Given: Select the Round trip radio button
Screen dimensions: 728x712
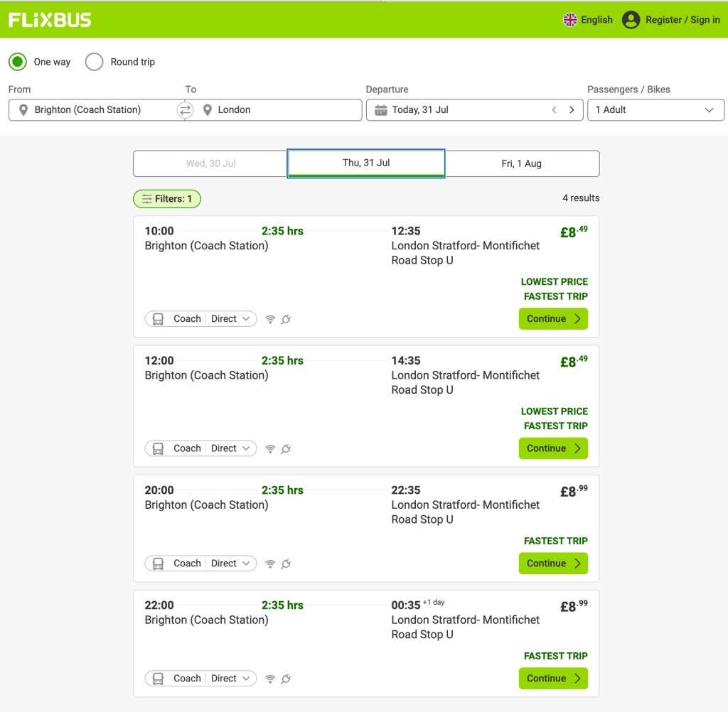Looking at the screenshot, I should click(x=95, y=62).
